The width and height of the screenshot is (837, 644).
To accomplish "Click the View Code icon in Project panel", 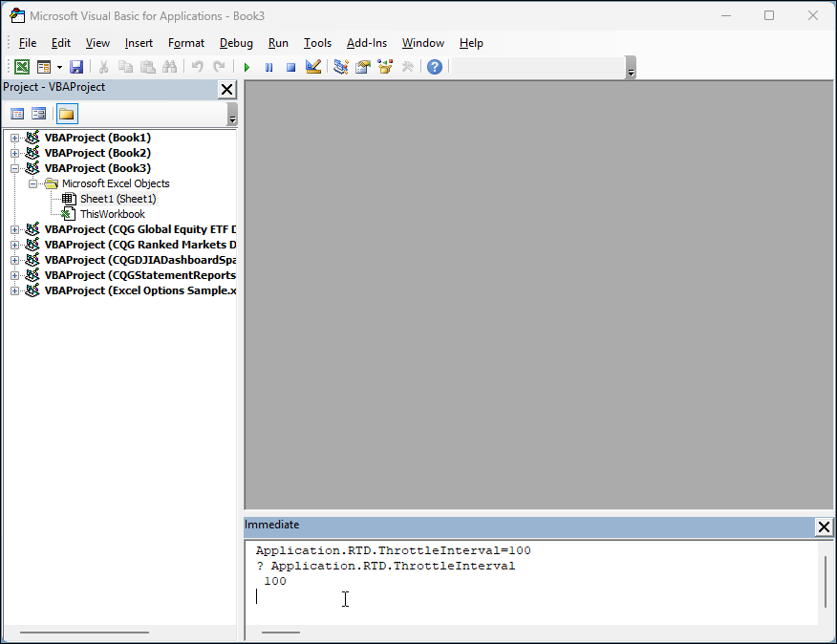I will (17, 114).
